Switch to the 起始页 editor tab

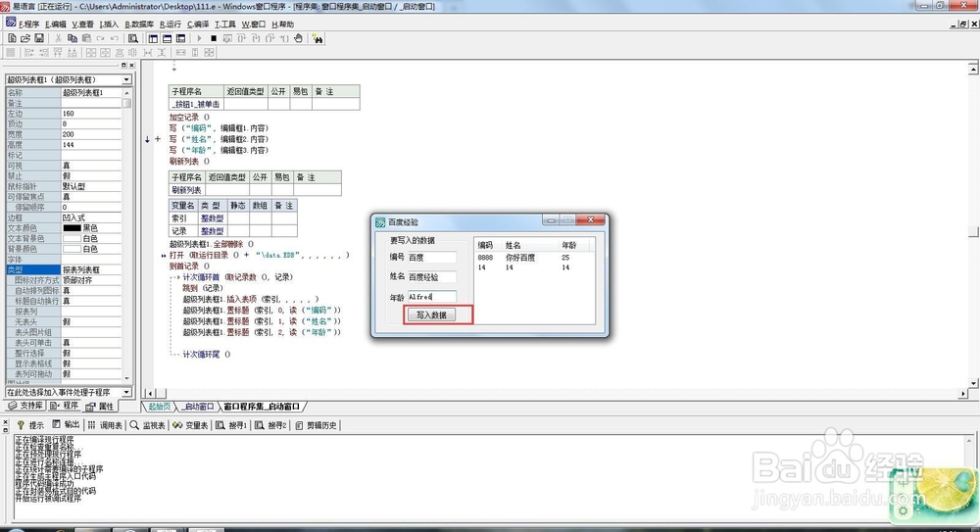tap(159, 407)
